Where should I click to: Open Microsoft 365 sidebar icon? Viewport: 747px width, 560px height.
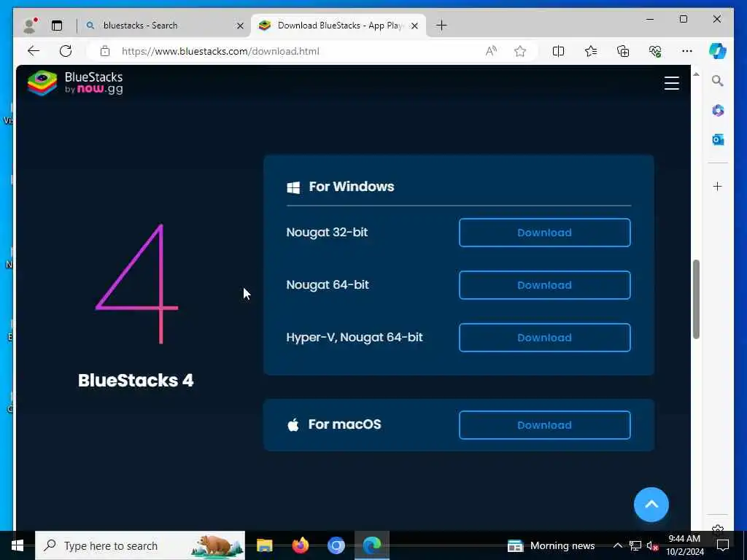click(718, 111)
